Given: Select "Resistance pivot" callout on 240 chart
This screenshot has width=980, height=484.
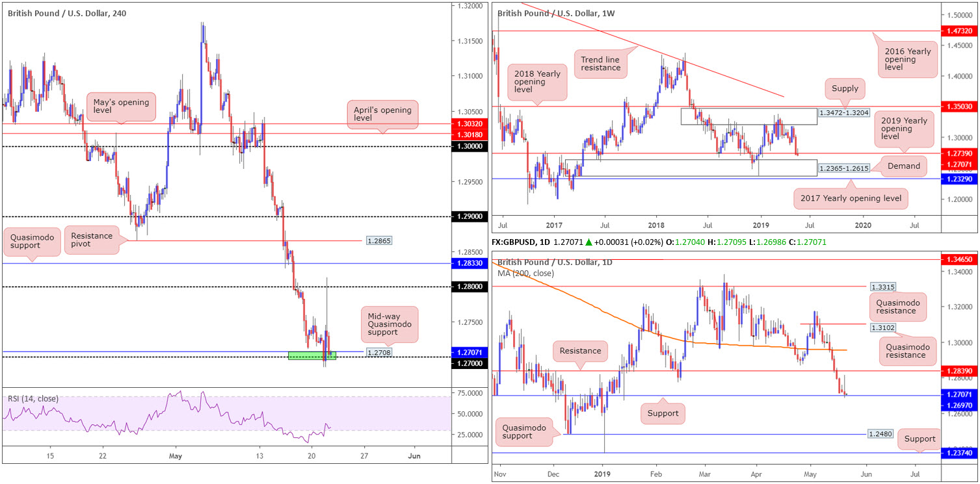Looking at the screenshot, I should point(92,241).
